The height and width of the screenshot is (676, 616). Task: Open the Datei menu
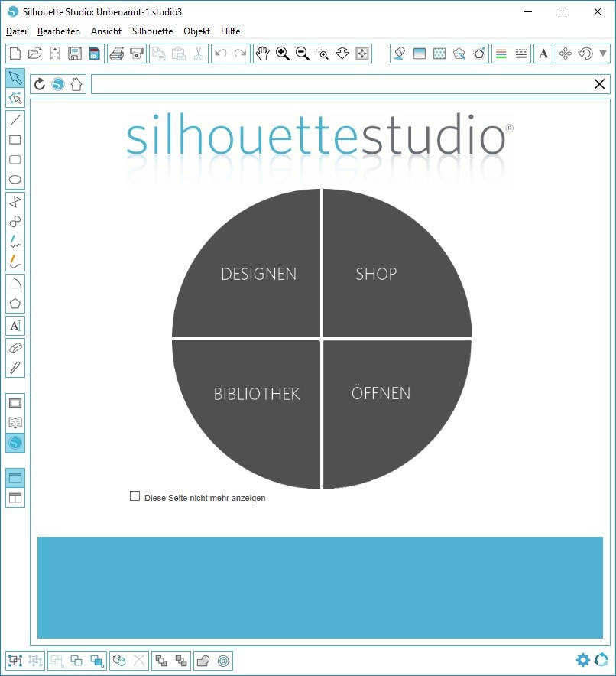[16, 31]
